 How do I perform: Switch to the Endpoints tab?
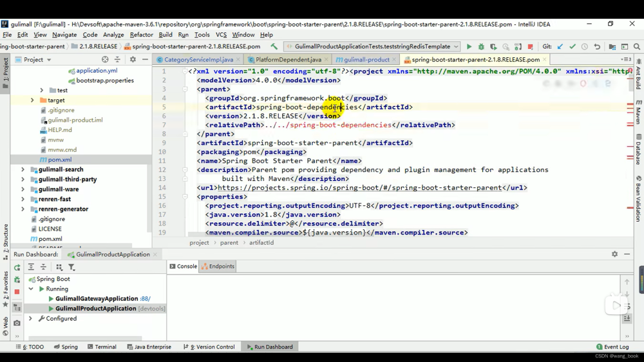pos(218,266)
